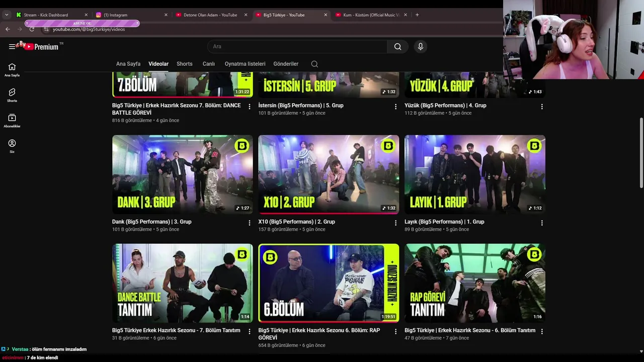Open Yüzük (Big5 Performans) 4. Grup title
644x362 pixels.
tap(445, 106)
